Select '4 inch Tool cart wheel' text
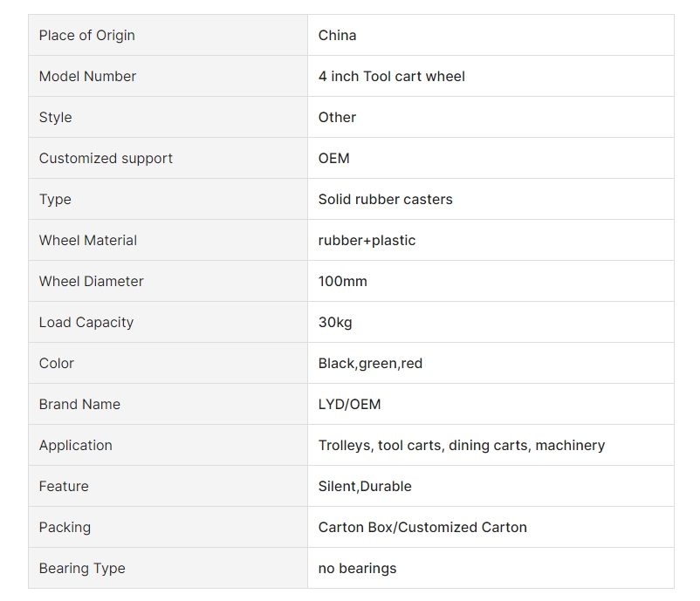This screenshot has height=601, width=700. [x=392, y=76]
